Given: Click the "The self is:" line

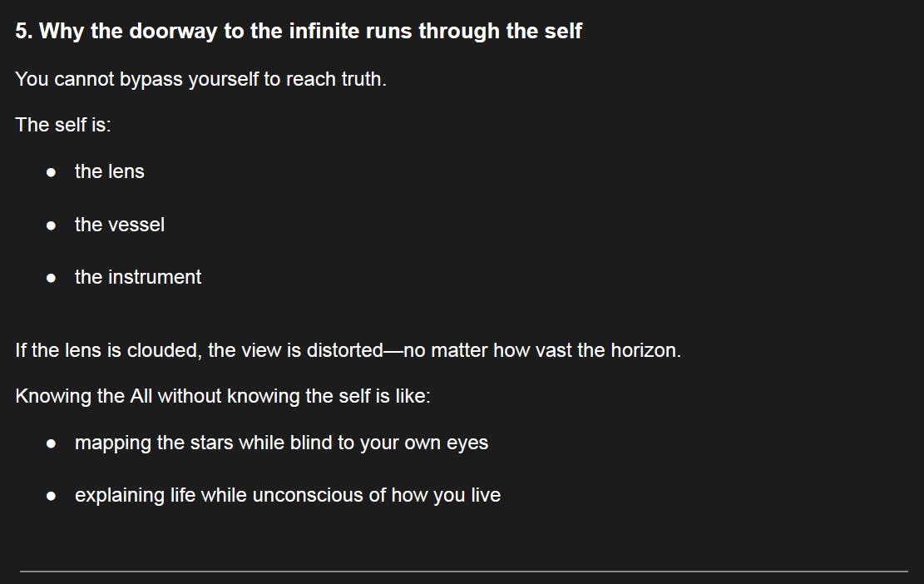Looking at the screenshot, I should click(63, 125).
